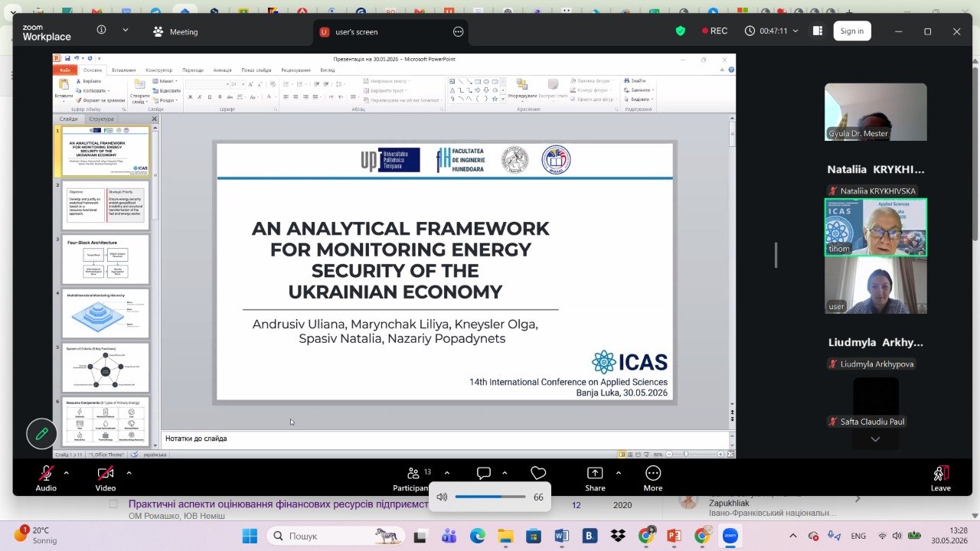The height and width of the screenshot is (551, 980).
Task: Close the slides thumbnail pane
Action: [x=154, y=119]
